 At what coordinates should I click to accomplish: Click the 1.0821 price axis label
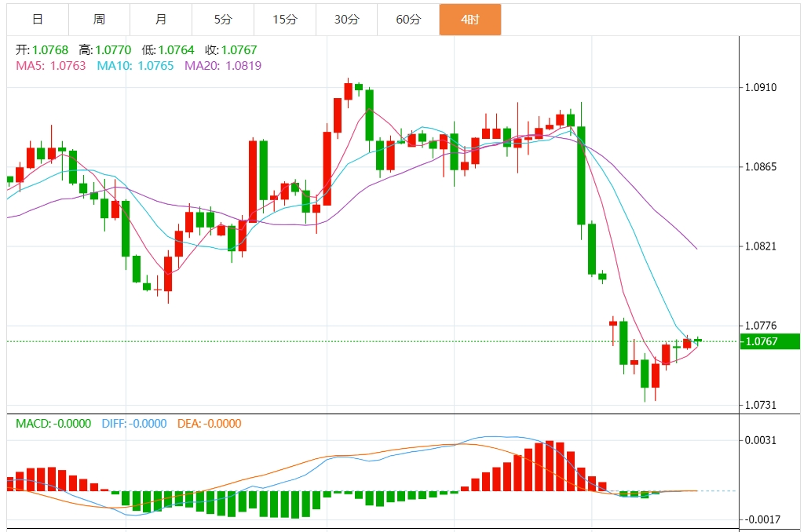761,246
